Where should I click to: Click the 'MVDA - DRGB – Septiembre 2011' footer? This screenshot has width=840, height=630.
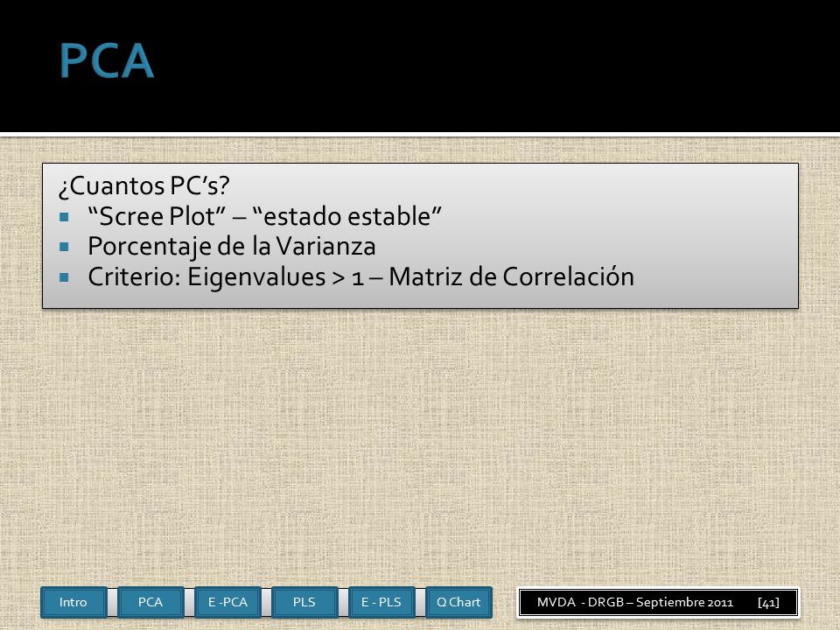point(635,602)
